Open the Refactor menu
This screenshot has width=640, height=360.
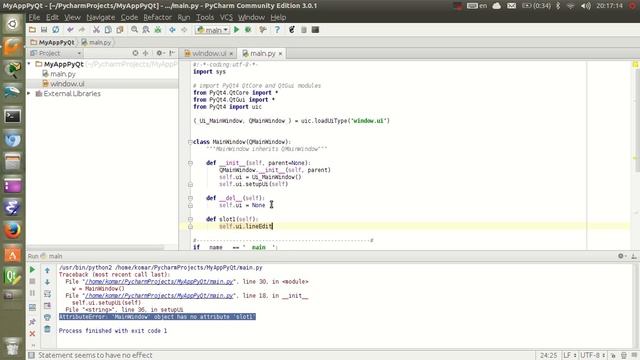[x=157, y=17]
